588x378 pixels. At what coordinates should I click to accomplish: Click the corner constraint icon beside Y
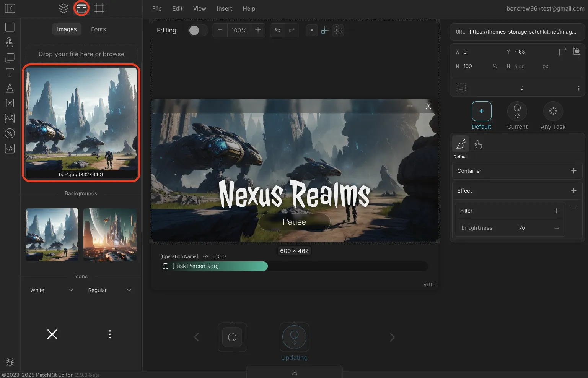[x=562, y=52]
